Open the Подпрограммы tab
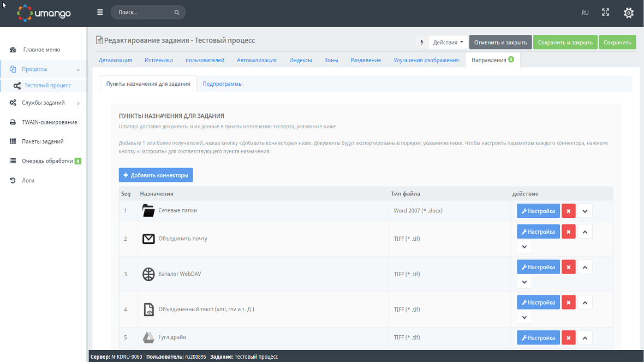 point(223,84)
